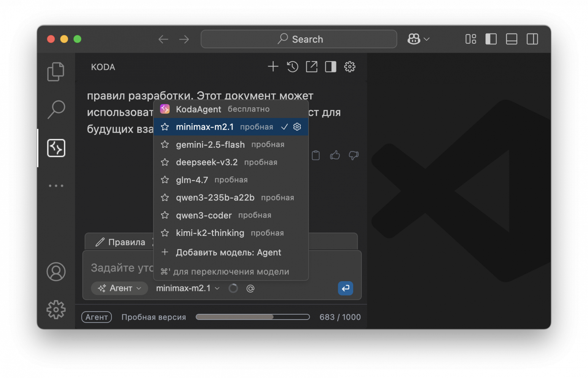588x378 pixels.
Task: Open chat in editor window icon
Action: pos(311,66)
